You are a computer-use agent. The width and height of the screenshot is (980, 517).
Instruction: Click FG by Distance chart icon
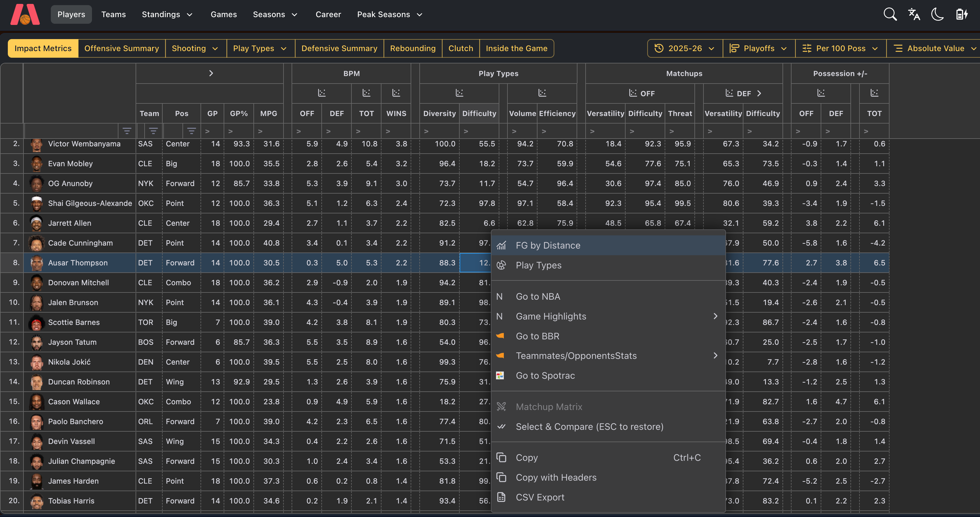[x=501, y=245]
